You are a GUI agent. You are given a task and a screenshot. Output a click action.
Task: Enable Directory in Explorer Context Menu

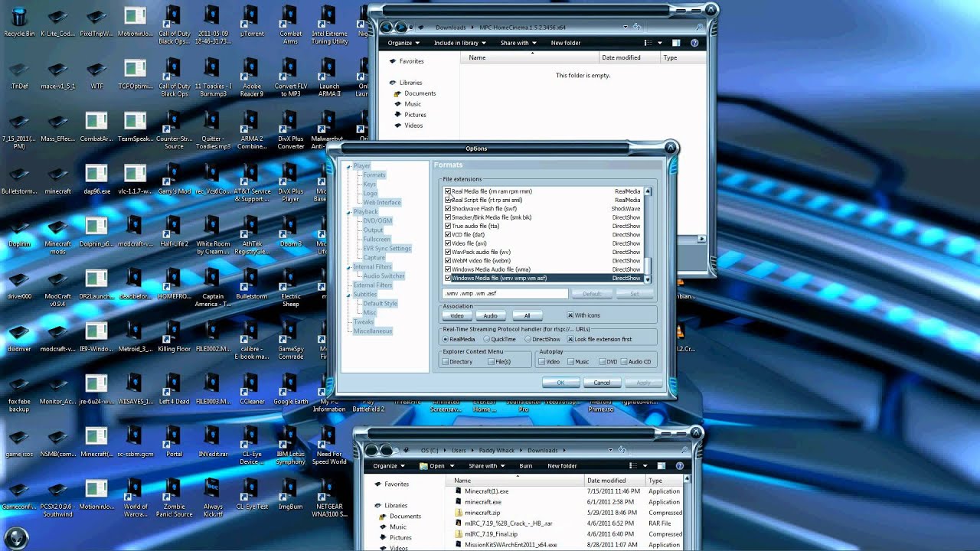pyautogui.click(x=446, y=362)
